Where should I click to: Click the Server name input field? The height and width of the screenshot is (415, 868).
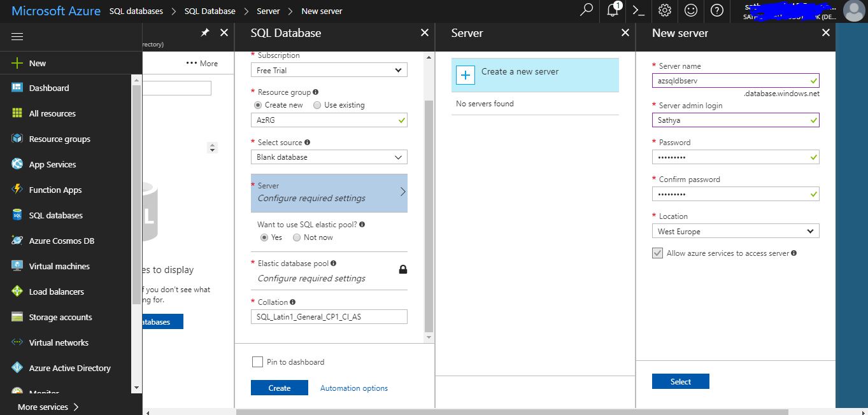[x=736, y=80]
